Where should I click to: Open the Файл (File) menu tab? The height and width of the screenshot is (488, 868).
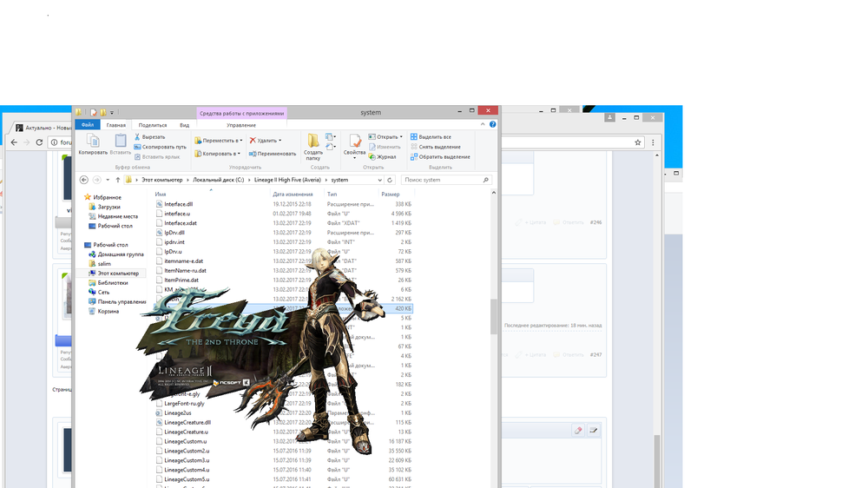coord(87,125)
